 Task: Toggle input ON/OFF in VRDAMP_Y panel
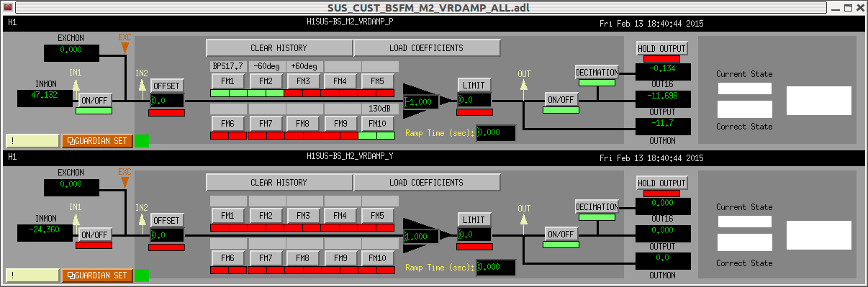94,234
